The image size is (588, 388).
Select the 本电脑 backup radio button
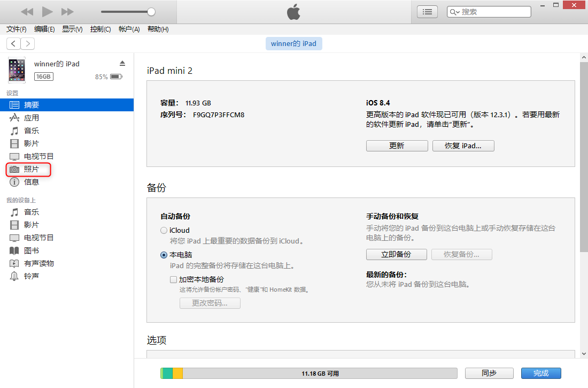pyautogui.click(x=164, y=255)
